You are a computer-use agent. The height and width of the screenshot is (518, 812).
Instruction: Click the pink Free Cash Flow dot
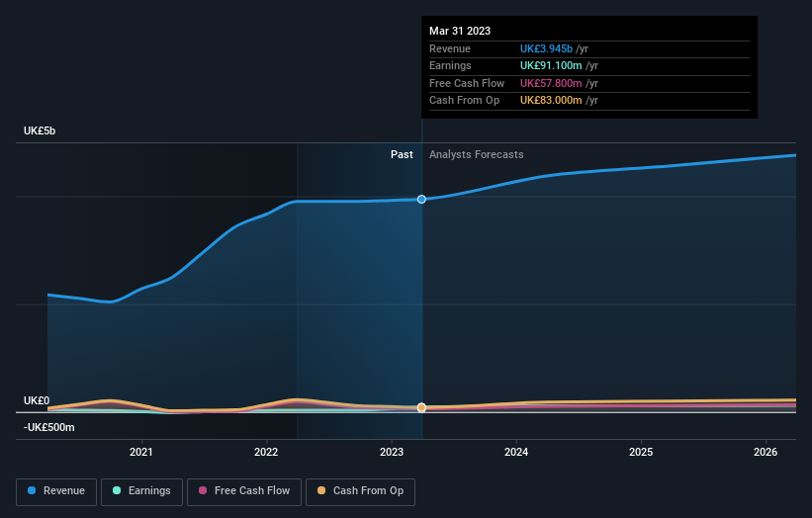pos(203,490)
